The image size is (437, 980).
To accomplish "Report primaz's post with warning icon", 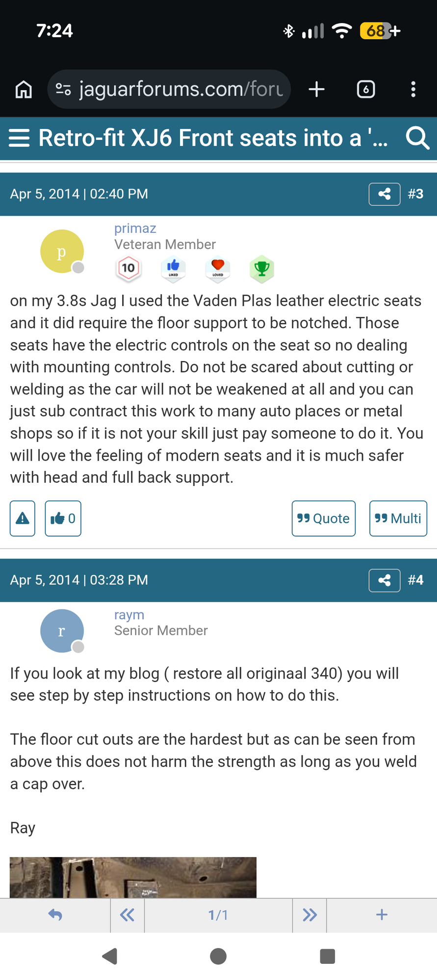I will [x=23, y=518].
